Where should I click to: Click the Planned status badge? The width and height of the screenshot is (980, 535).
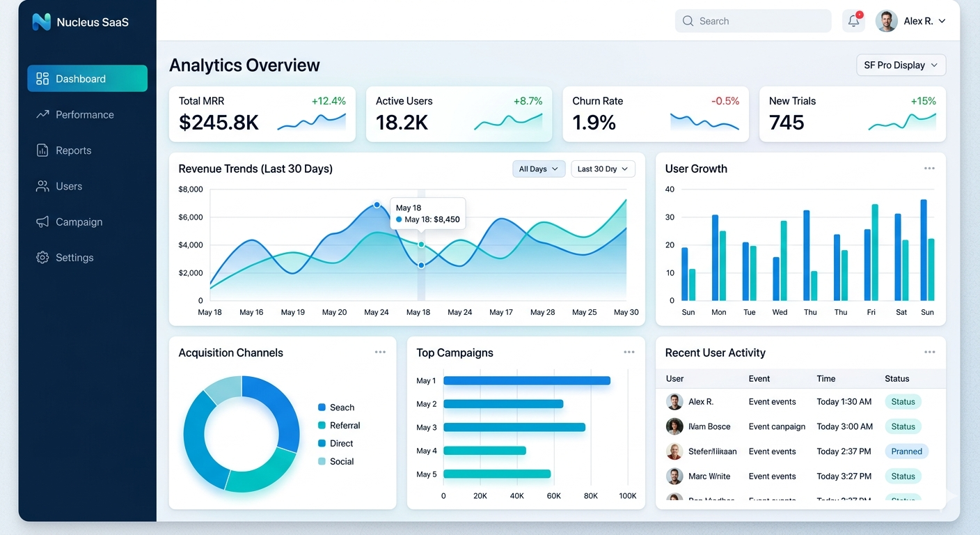point(906,451)
